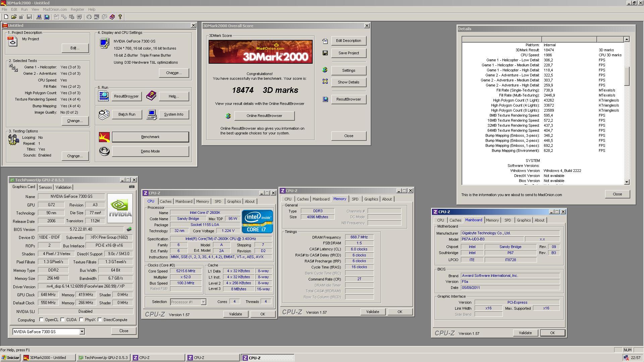Viewport: 644px width, 362px height.
Task: Click the purple book icon beside Help button
Action: (151, 96)
